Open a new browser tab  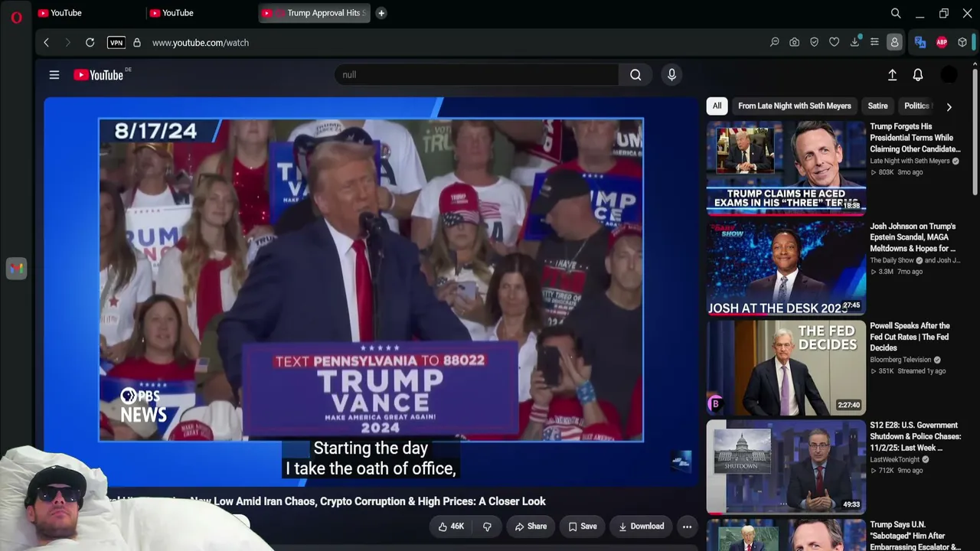[x=381, y=13]
